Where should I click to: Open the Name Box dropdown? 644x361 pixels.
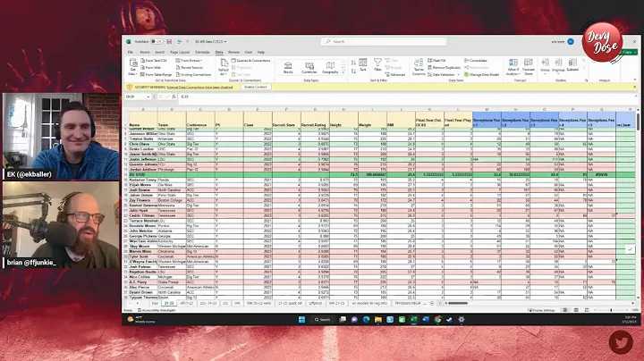pos(148,97)
